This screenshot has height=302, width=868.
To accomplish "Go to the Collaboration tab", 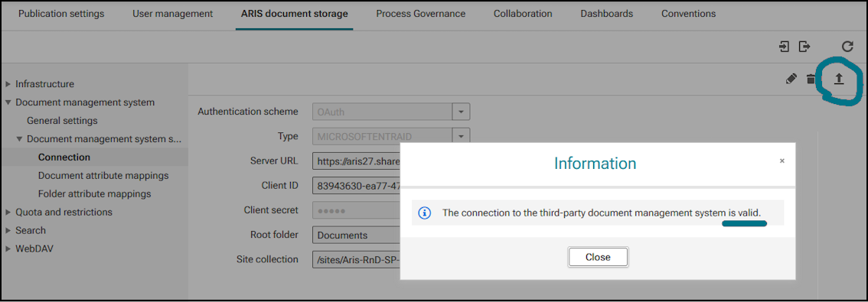I will coord(523,14).
